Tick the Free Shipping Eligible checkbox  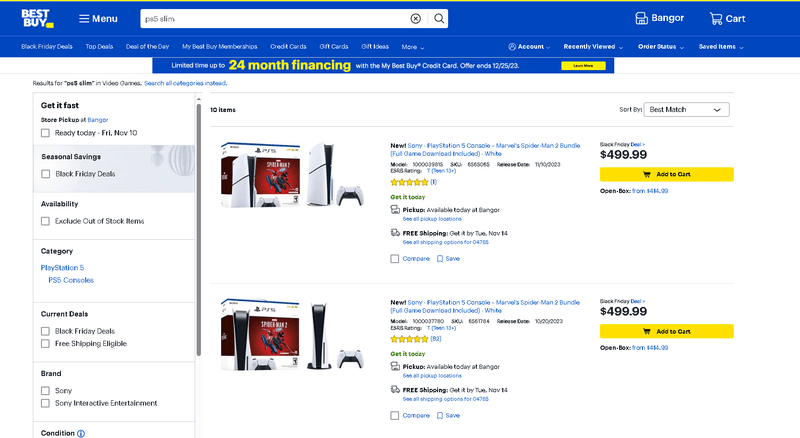coord(46,343)
